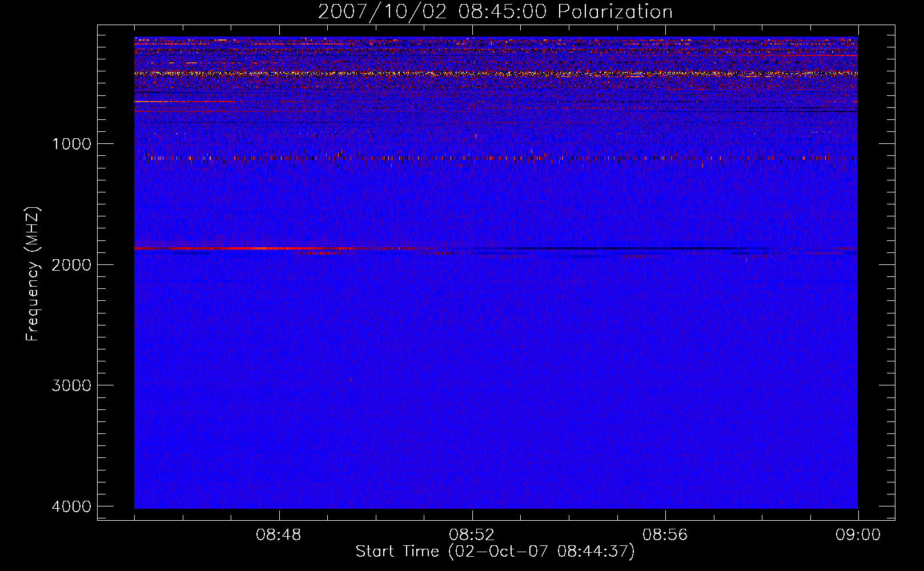924x571 pixels.
Task: Click the 08:48 time tick label
Action: click(279, 535)
